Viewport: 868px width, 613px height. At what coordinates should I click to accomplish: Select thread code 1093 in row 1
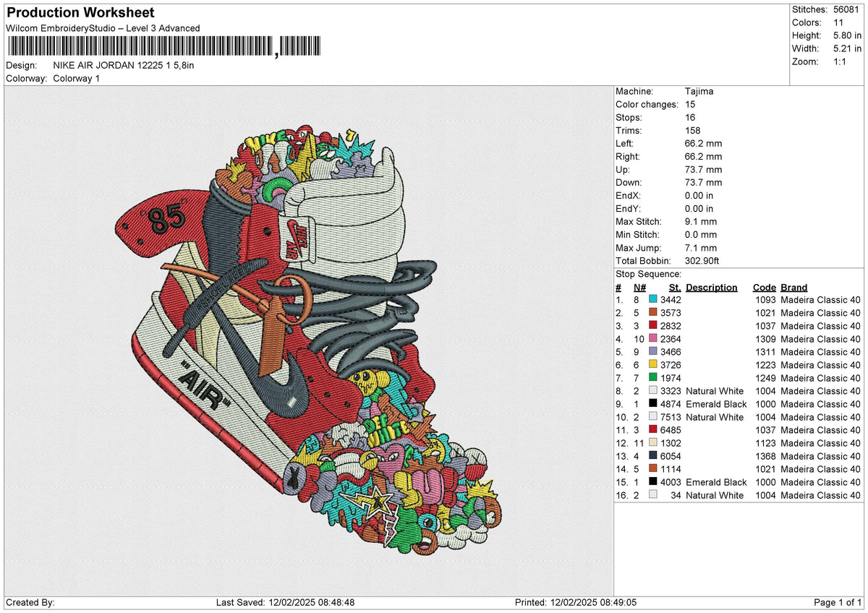(x=765, y=299)
